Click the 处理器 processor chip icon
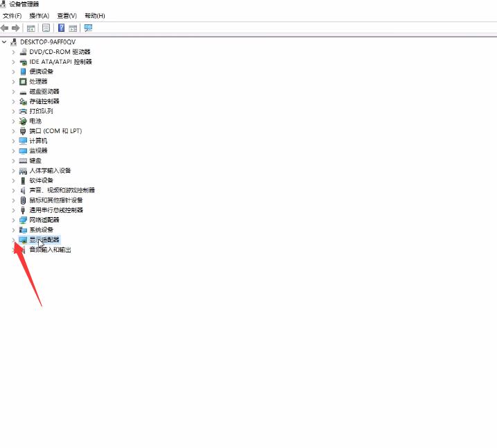The width and height of the screenshot is (497, 448). point(23,81)
